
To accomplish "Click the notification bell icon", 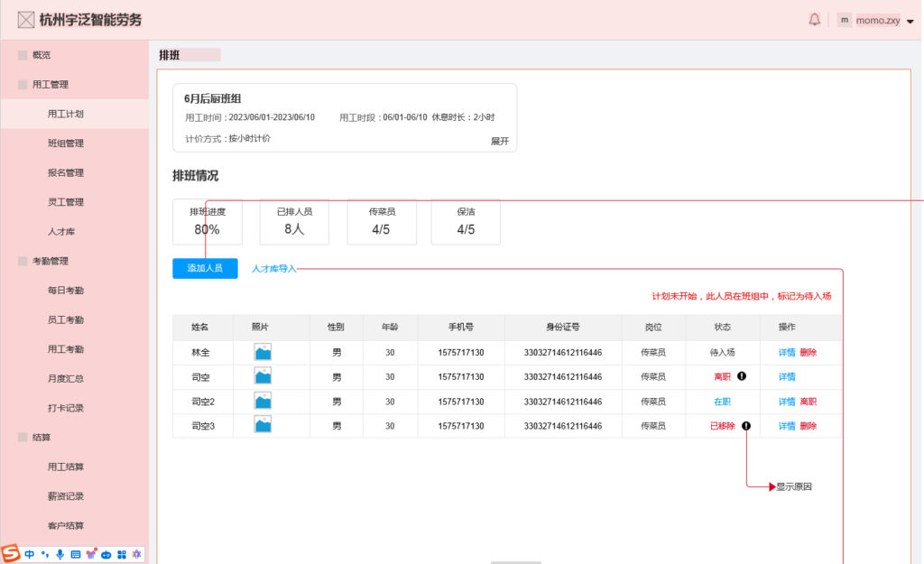I will coord(814,20).
